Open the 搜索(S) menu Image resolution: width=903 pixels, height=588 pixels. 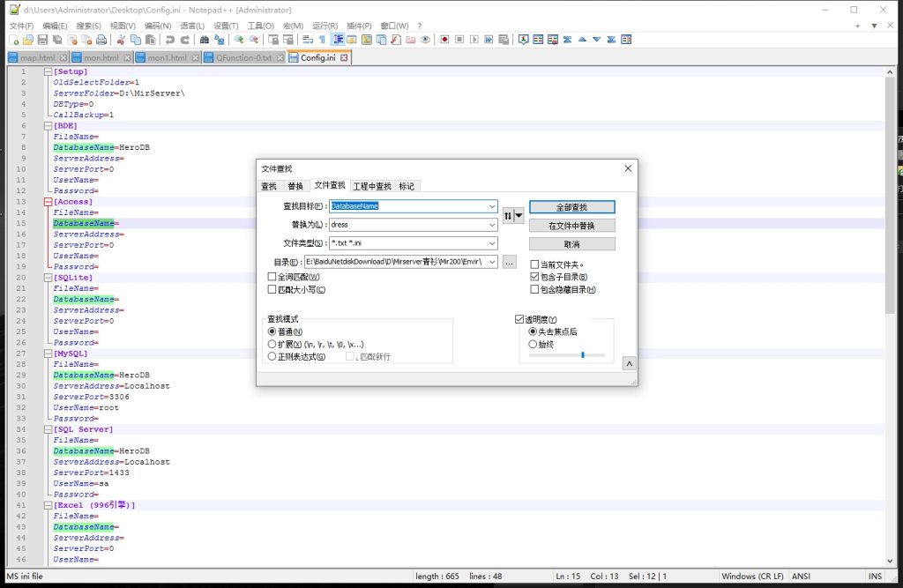pyautogui.click(x=89, y=26)
